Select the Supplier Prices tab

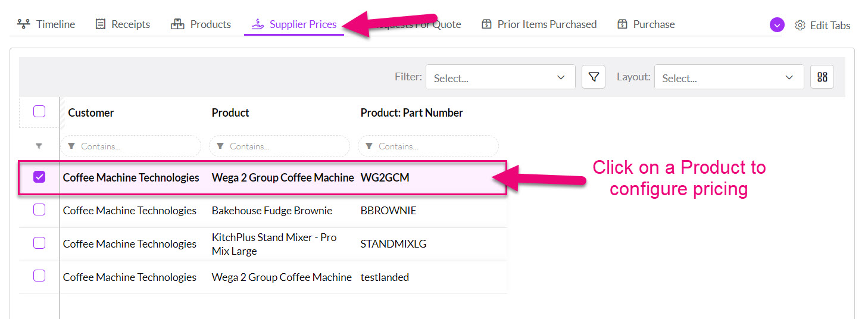click(294, 24)
